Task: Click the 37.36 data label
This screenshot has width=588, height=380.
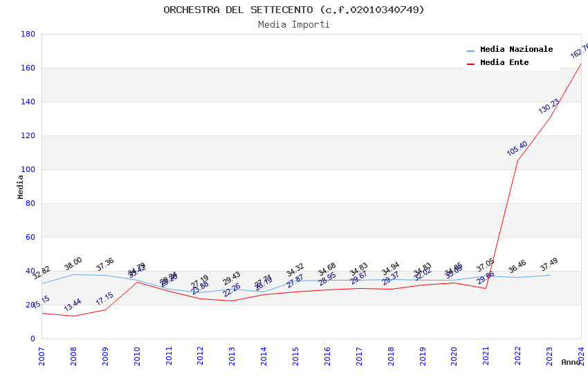Action: point(104,265)
